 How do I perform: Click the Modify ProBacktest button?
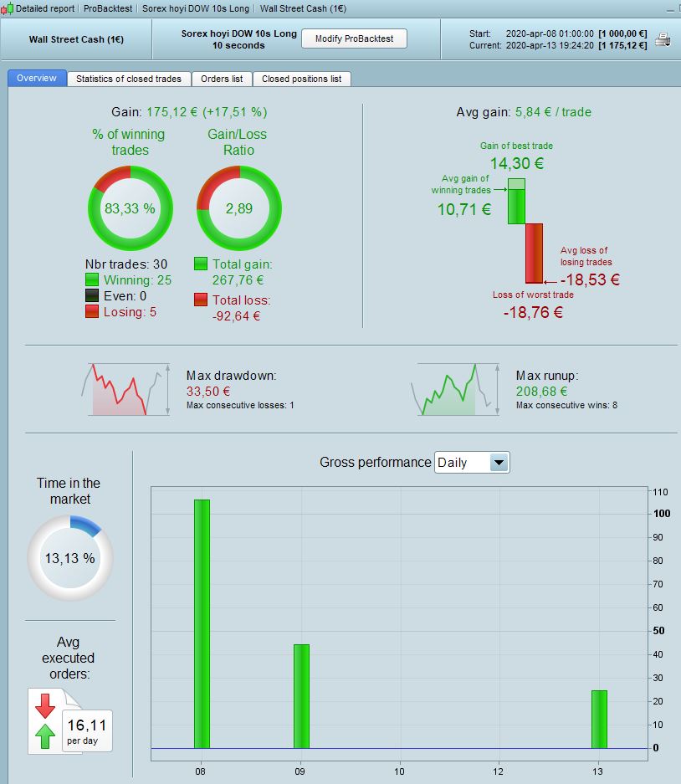pyautogui.click(x=354, y=38)
